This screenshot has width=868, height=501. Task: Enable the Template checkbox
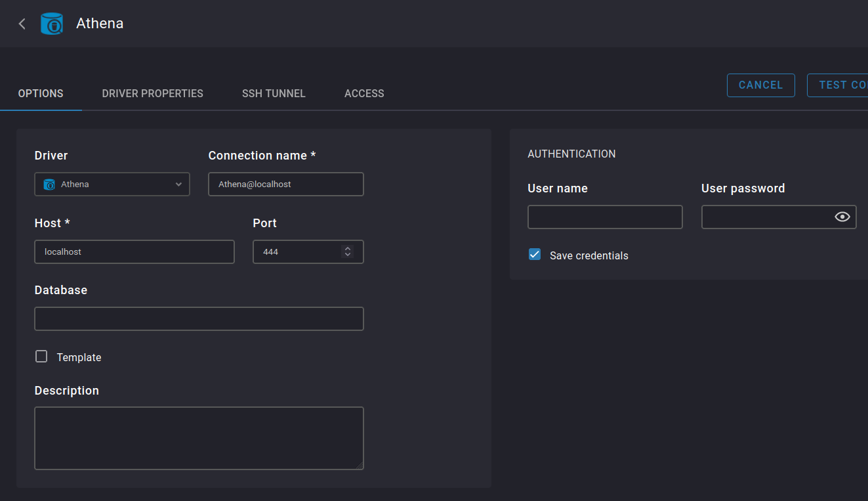click(41, 356)
